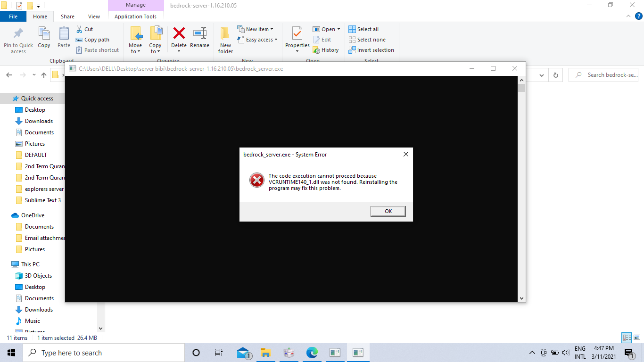Open explorers server folder in sidebar
The height and width of the screenshot is (362, 644).
pos(44,189)
